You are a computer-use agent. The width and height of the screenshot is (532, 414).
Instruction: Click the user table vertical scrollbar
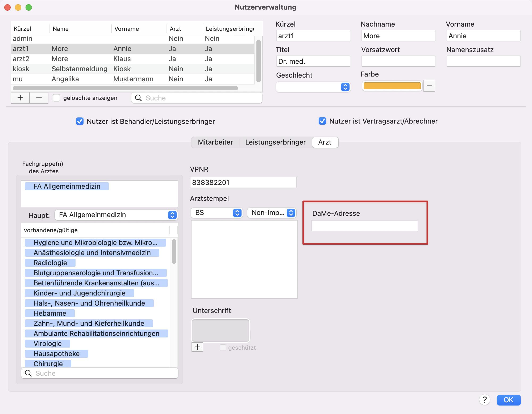258,61
